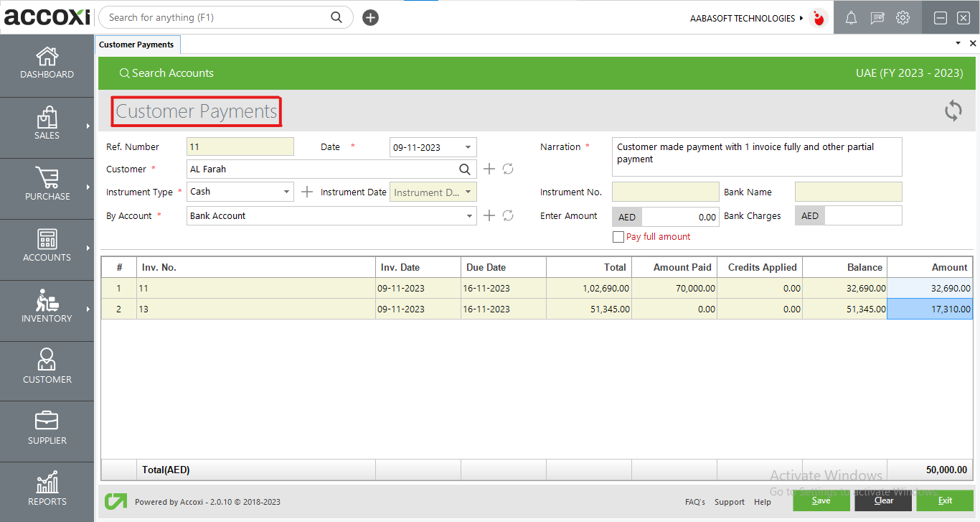
Task: Click the notifications bell icon
Action: click(x=851, y=17)
